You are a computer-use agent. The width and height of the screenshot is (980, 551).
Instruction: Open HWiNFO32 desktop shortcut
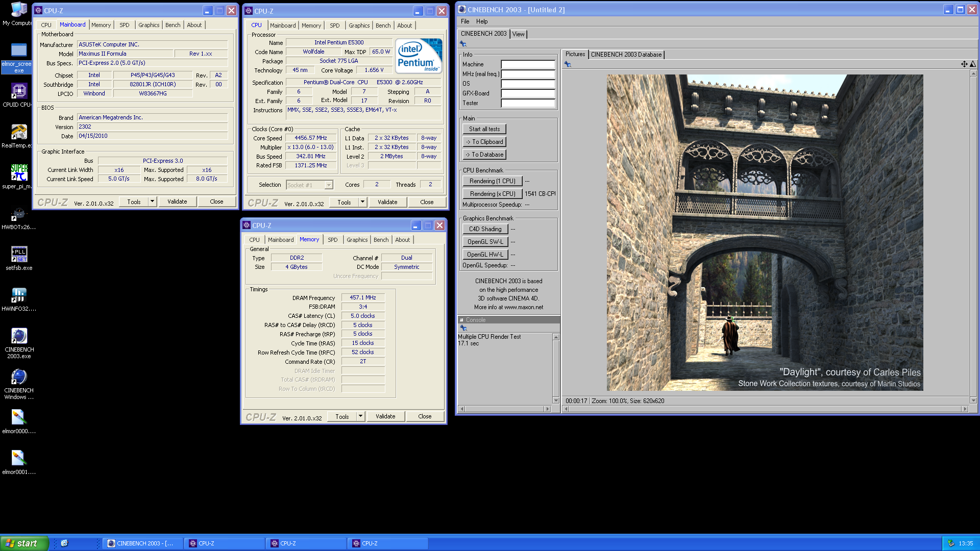(x=18, y=299)
